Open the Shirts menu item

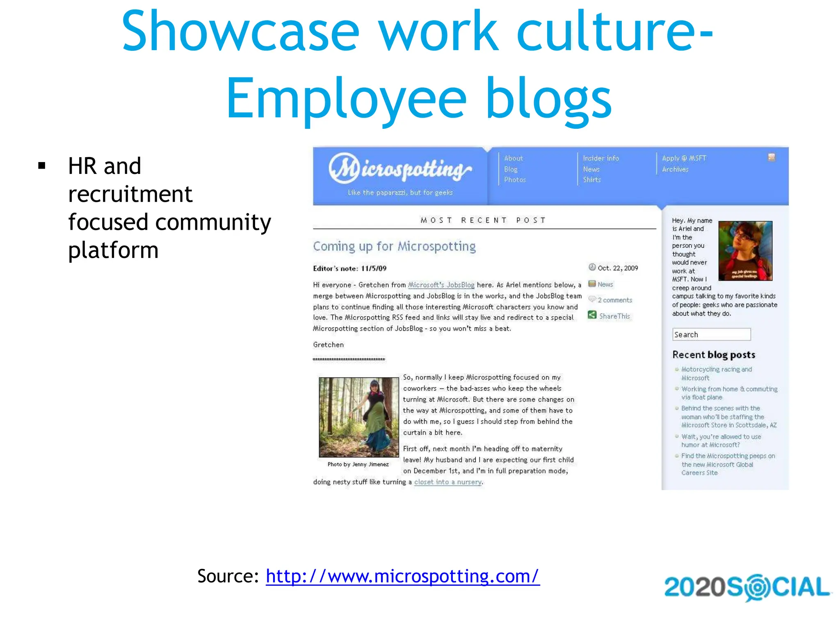[592, 180]
